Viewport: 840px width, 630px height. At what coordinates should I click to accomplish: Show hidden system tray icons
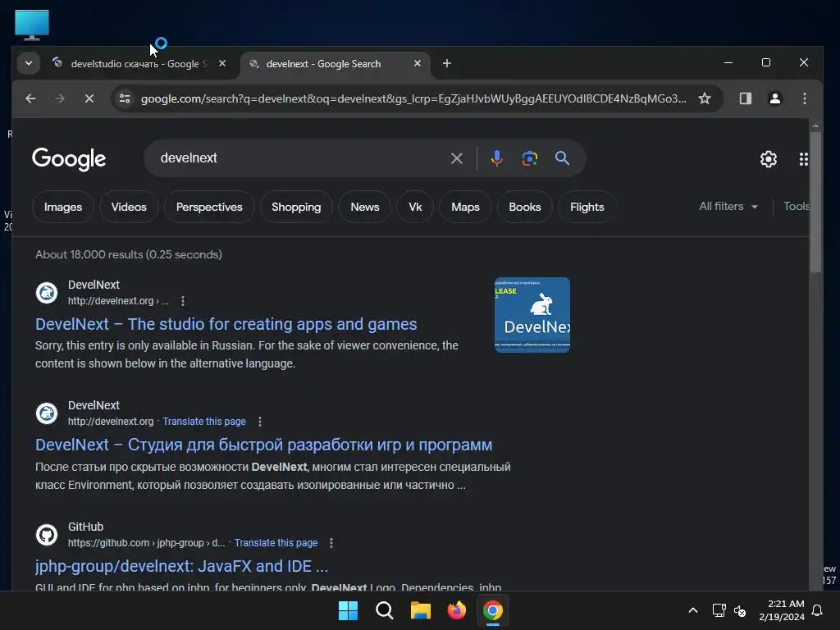pos(692,610)
